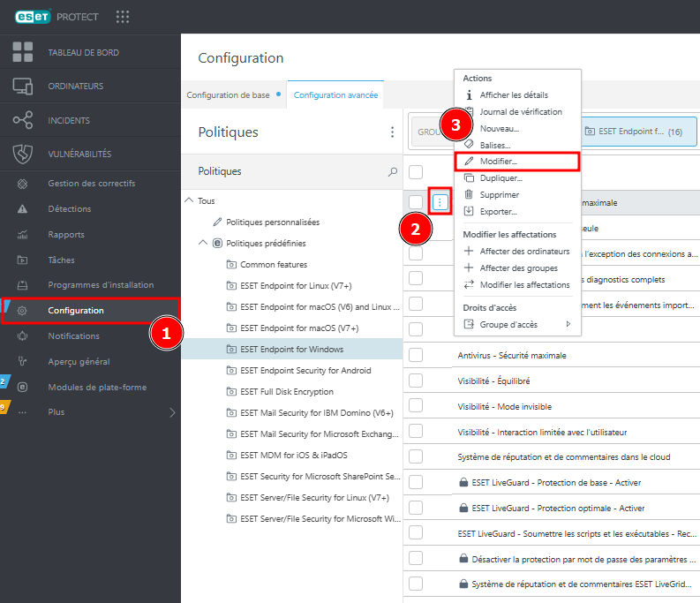The height and width of the screenshot is (603, 700).
Task: Tick ESET LiveGuard Protection optimale checkbox
Action: click(416, 508)
